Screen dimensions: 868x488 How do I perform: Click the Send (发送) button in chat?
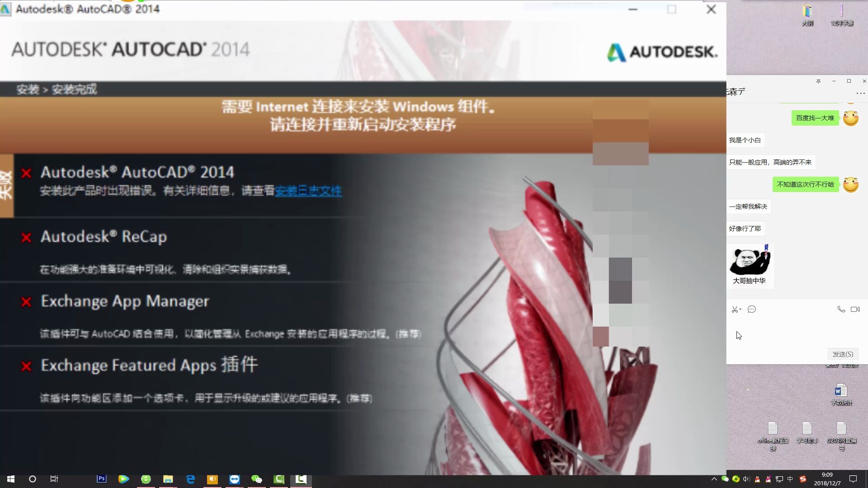click(x=843, y=354)
